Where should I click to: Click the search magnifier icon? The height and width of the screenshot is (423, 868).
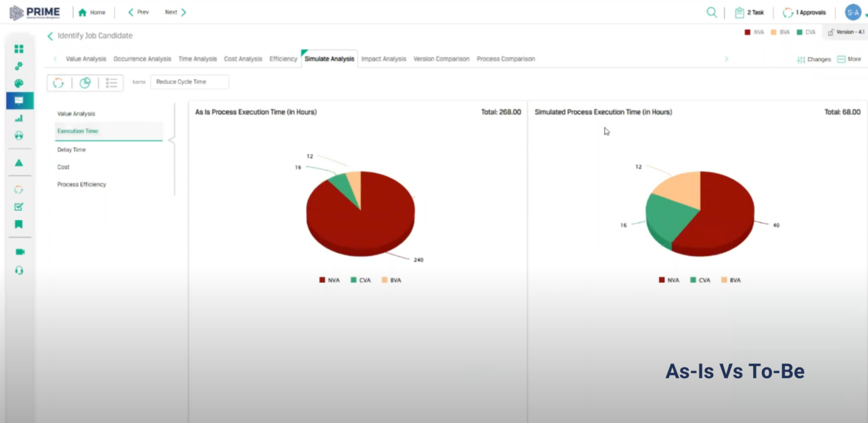pos(711,12)
